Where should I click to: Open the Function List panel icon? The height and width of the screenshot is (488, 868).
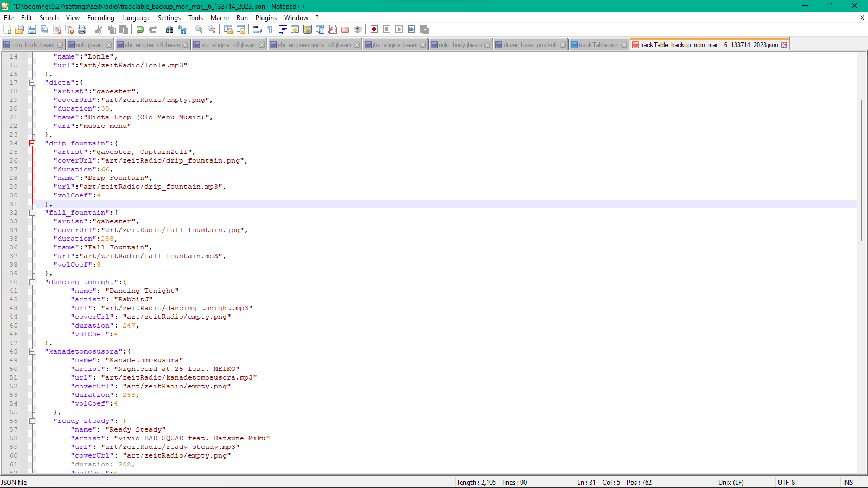point(333,29)
